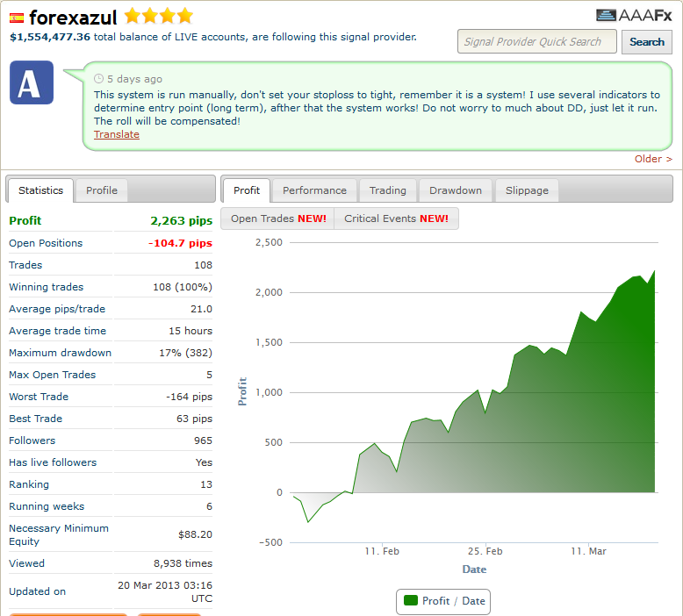Click the Winning trades 108 (100%) value

[x=182, y=287]
